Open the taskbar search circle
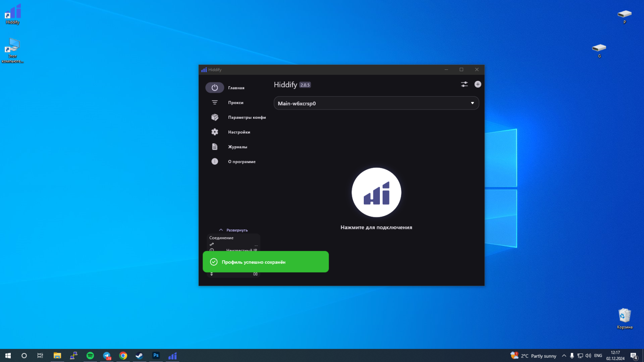Viewport: 644px width, 362px height. tap(24, 355)
